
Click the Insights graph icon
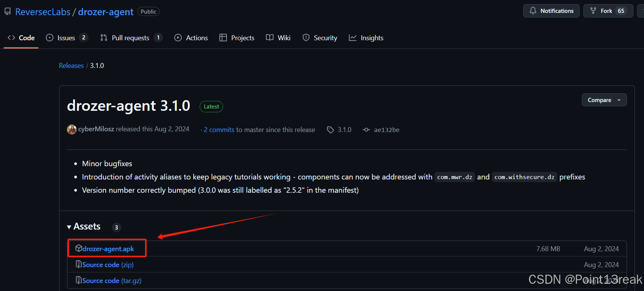tap(353, 38)
